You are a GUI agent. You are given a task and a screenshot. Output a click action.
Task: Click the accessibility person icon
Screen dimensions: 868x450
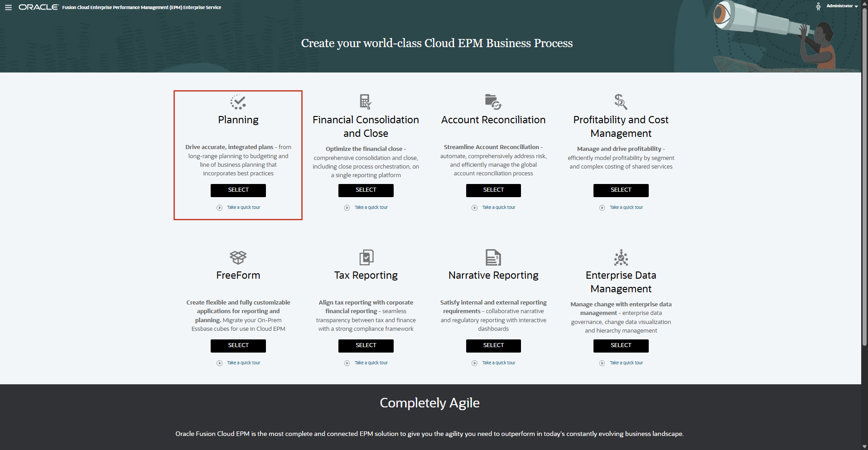[818, 6]
